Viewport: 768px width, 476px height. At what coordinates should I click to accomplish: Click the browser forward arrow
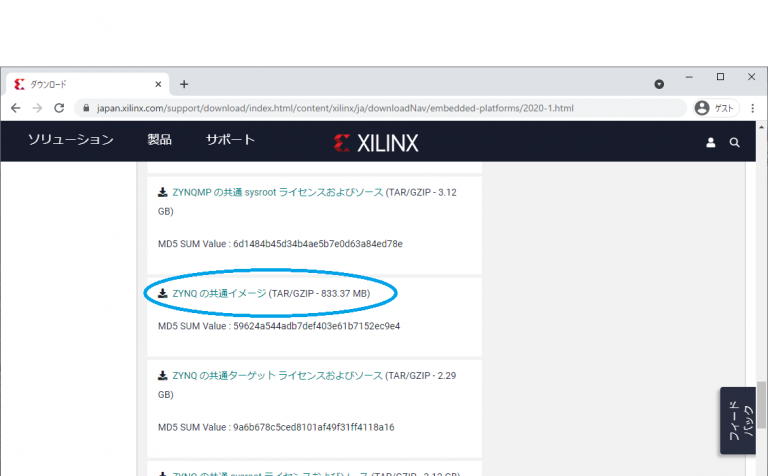37,108
